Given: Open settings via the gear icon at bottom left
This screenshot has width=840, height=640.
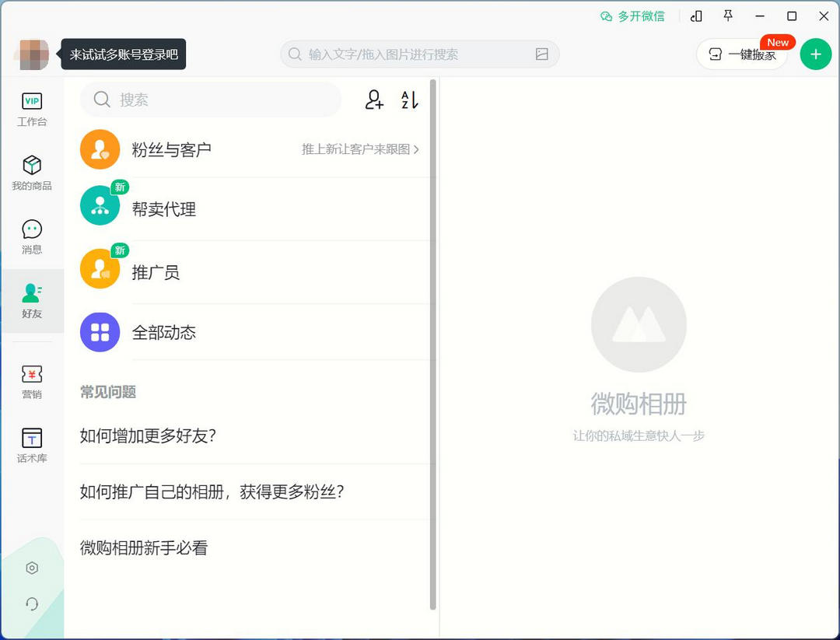Looking at the screenshot, I should click(32, 568).
